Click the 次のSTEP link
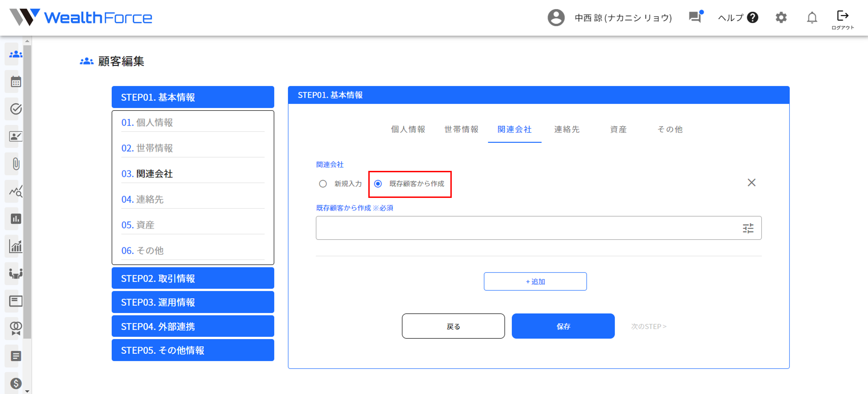The width and height of the screenshot is (868, 394). coord(649,326)
